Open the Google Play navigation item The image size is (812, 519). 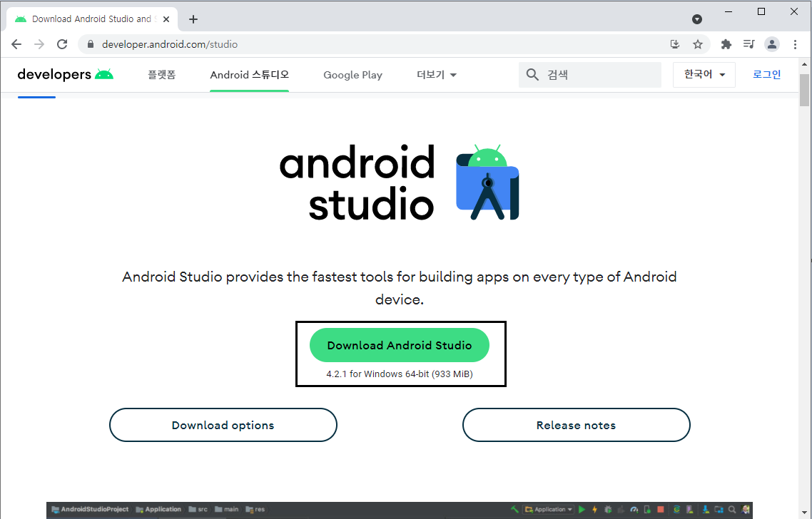(x=352, y=75)
